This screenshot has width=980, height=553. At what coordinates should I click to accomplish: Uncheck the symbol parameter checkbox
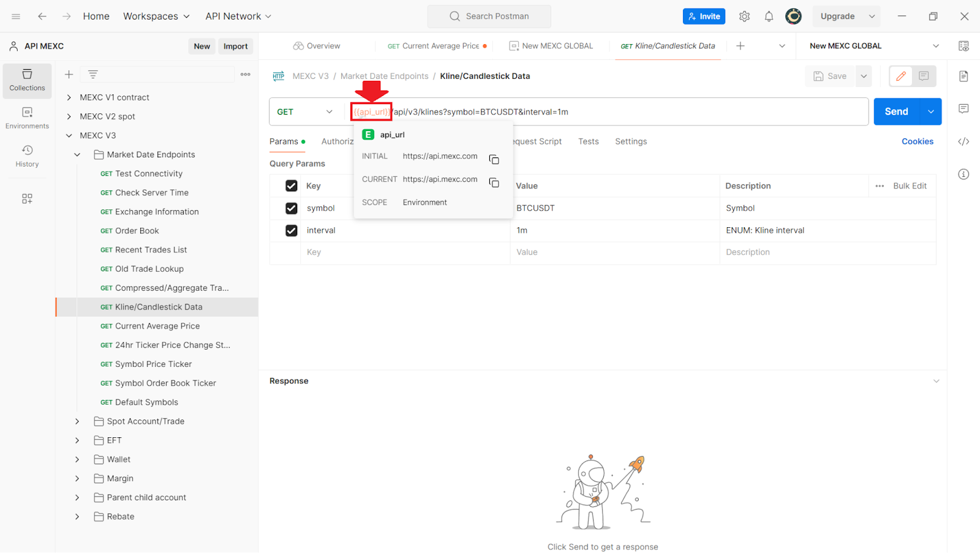[292, 208]
